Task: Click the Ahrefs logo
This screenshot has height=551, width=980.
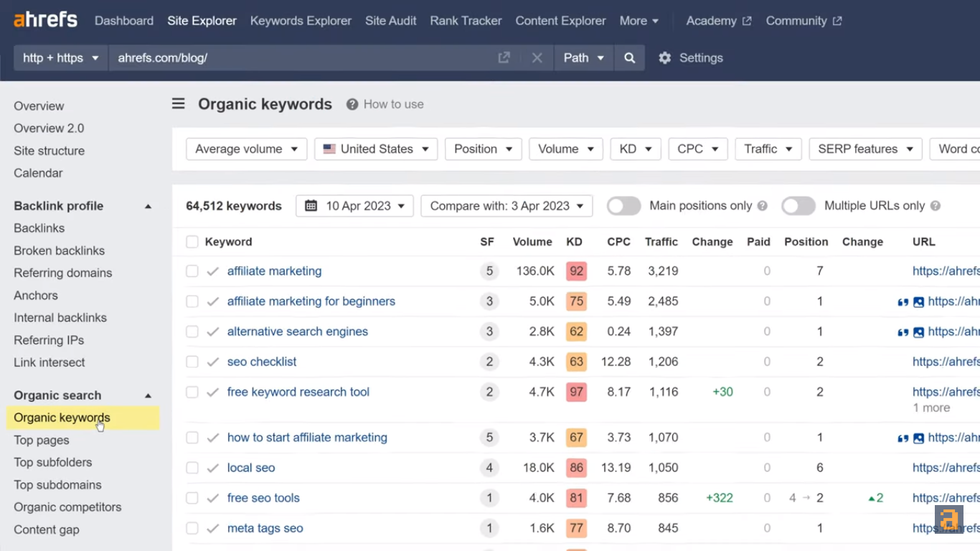Action: coord(45,19)
